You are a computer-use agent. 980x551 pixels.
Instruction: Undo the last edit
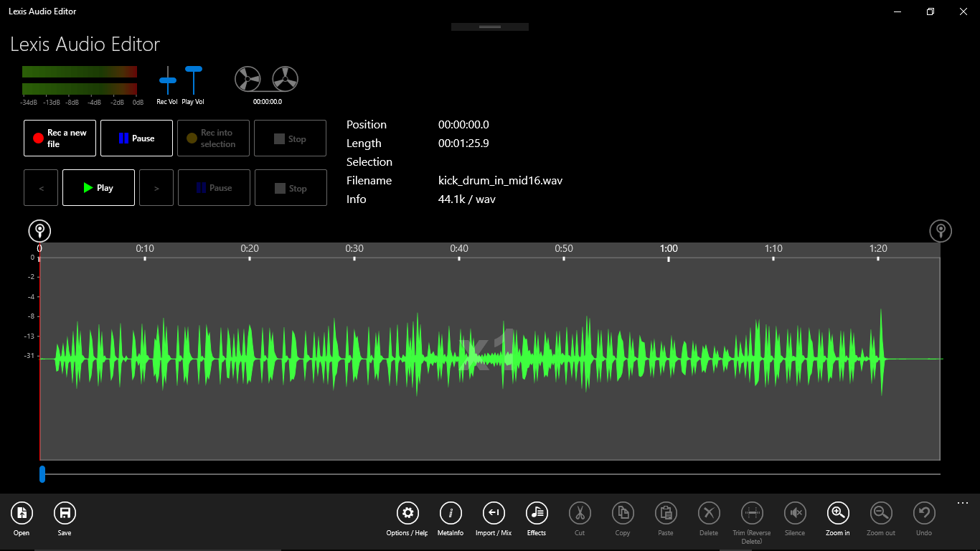pyautogui.click(x=923, y=513)
